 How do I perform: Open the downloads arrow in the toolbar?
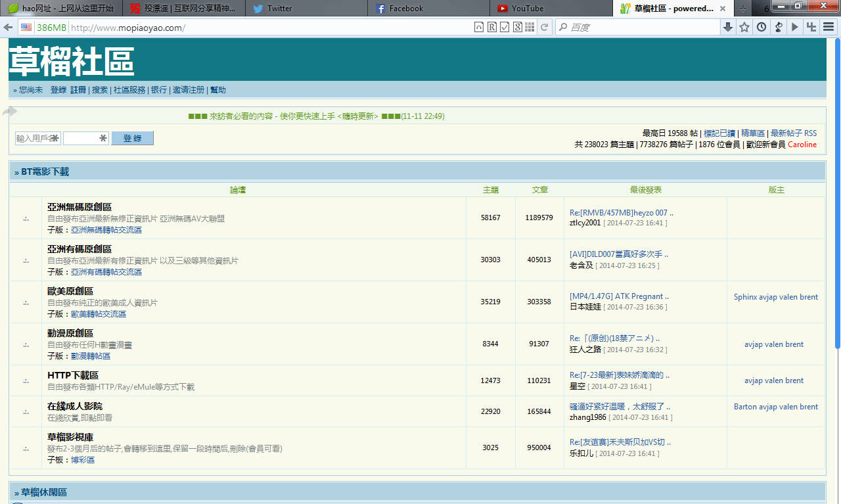click(728, 28)
